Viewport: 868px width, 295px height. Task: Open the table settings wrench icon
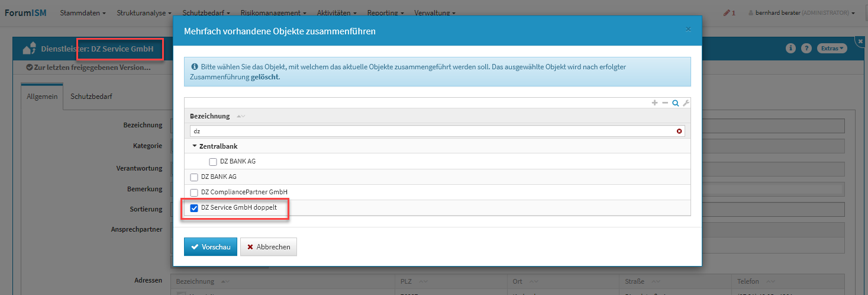click(686, 103)
